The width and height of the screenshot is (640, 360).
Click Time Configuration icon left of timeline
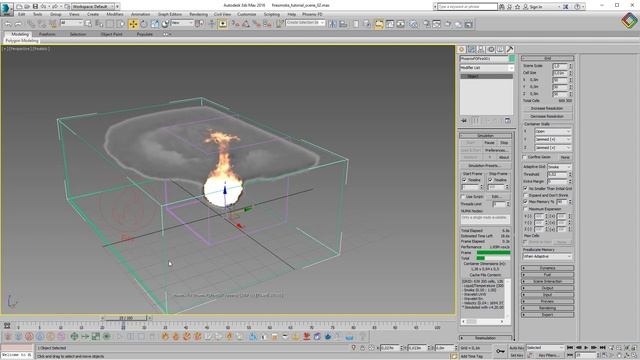pos(7,326)
